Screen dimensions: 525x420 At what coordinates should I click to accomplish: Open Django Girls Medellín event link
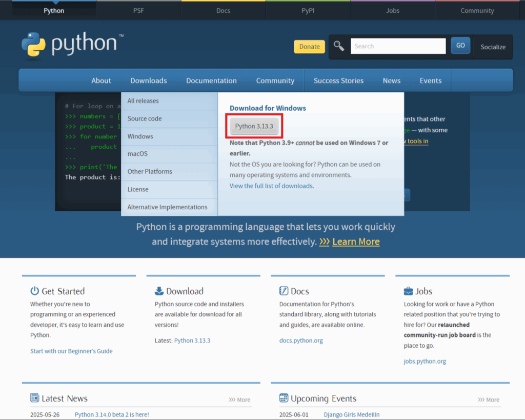coord(352,415)
